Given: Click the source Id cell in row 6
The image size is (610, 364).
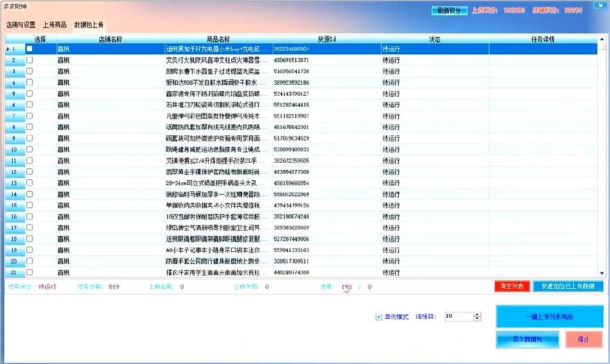Looking at the screenshot, I should pos(327,105).
